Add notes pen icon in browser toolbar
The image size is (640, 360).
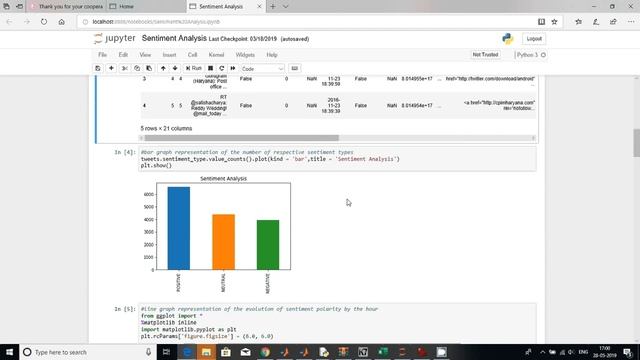coord(596,22)
